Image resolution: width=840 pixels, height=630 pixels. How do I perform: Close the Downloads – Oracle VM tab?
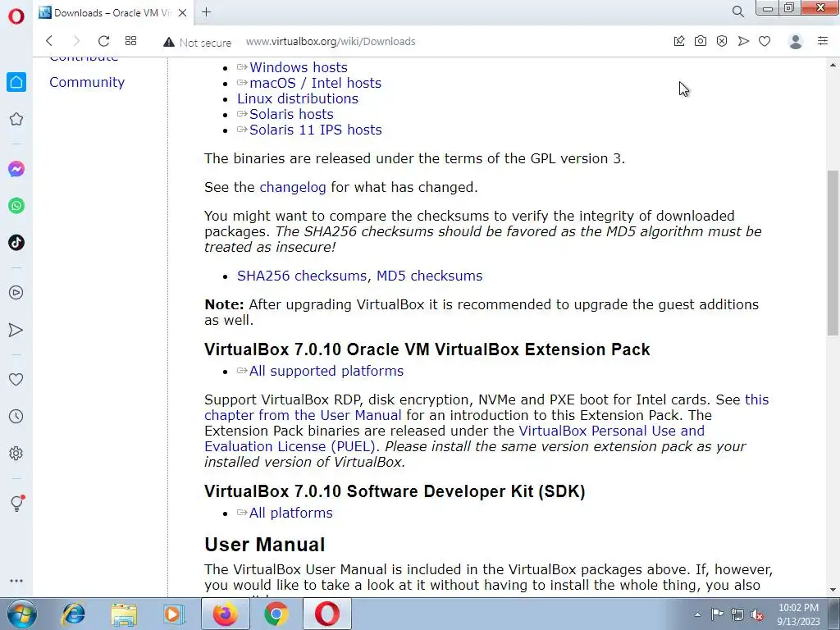[183, 13]
